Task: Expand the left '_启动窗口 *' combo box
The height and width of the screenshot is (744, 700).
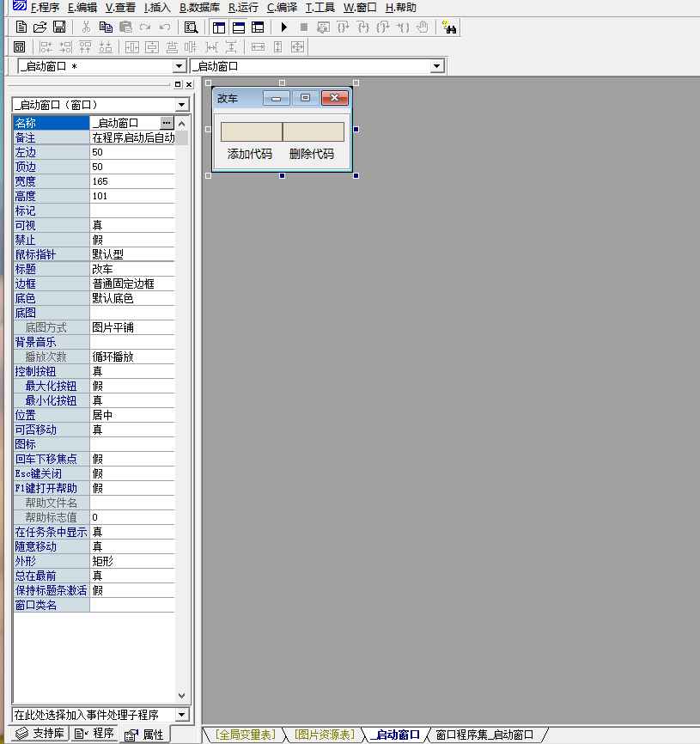Action: 179,66
